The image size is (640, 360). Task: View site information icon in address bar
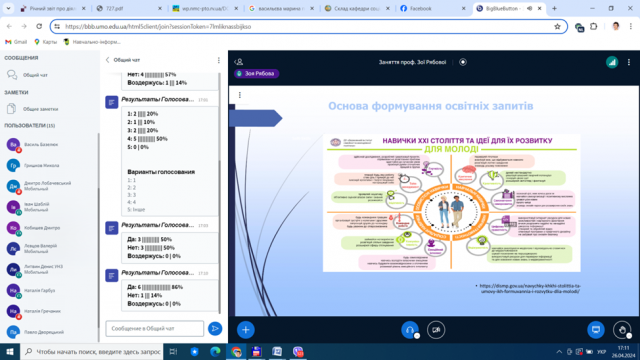(57, 27)
